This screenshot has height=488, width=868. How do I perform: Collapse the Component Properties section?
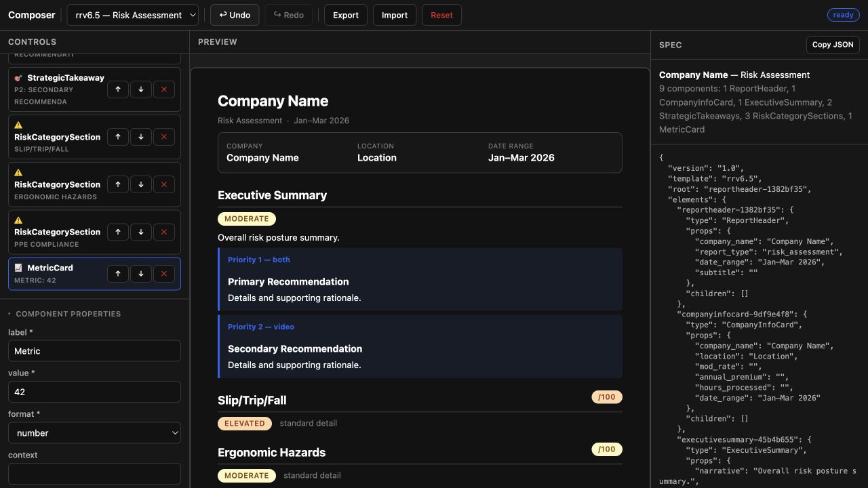64,314
